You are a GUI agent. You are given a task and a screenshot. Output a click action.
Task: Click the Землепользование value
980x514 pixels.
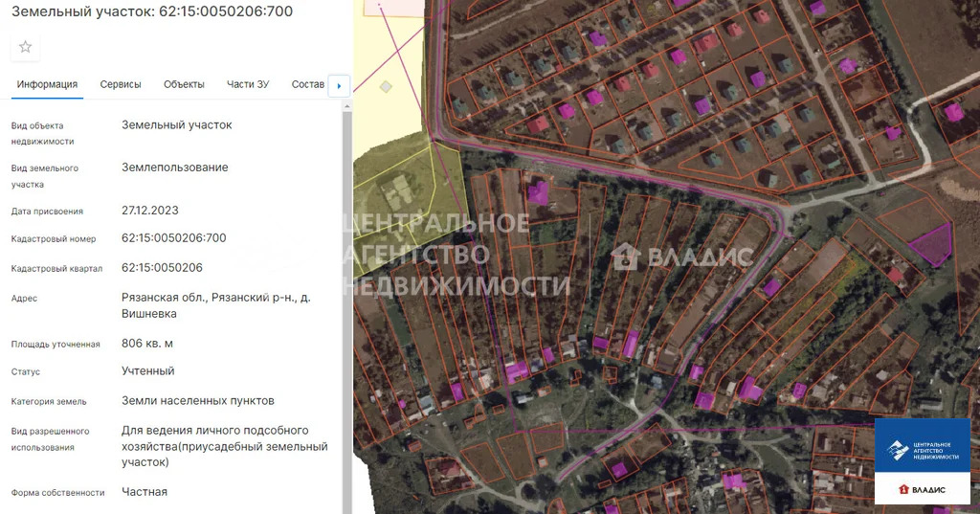pyautogui.click(x=175, y=168)
